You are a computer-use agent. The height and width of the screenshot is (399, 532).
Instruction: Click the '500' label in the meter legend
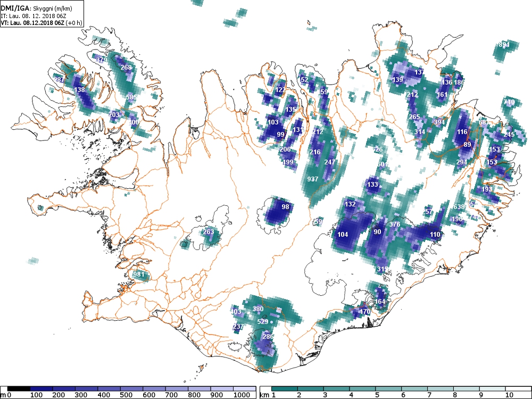click(x=126, y=395)
